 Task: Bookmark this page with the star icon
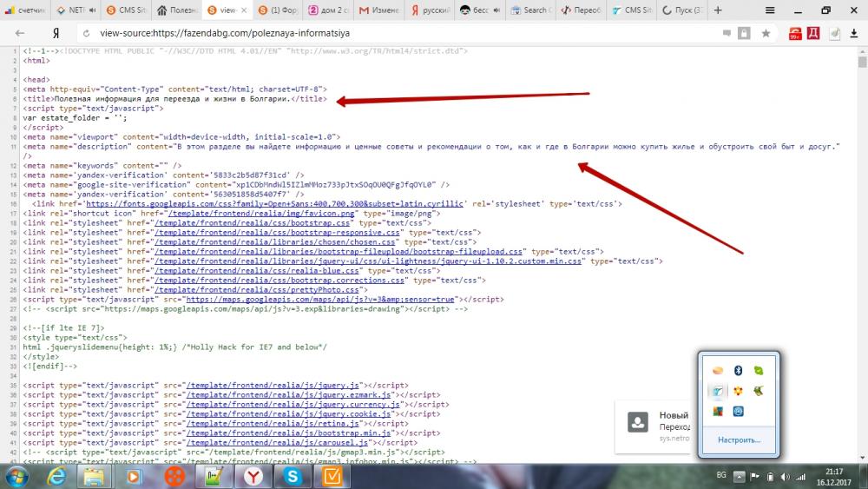click(766, 33)
